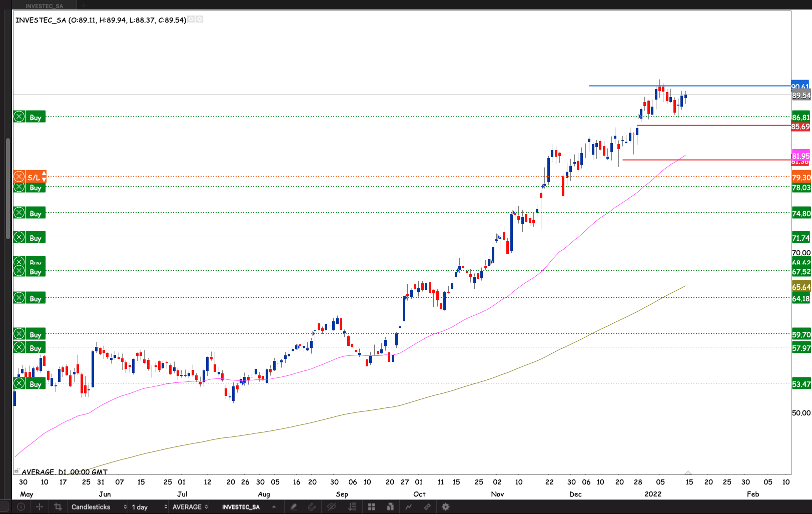Open the indicator line-chart icon
This screenshot has height=514, width=812.
click(x=408, y=507)
